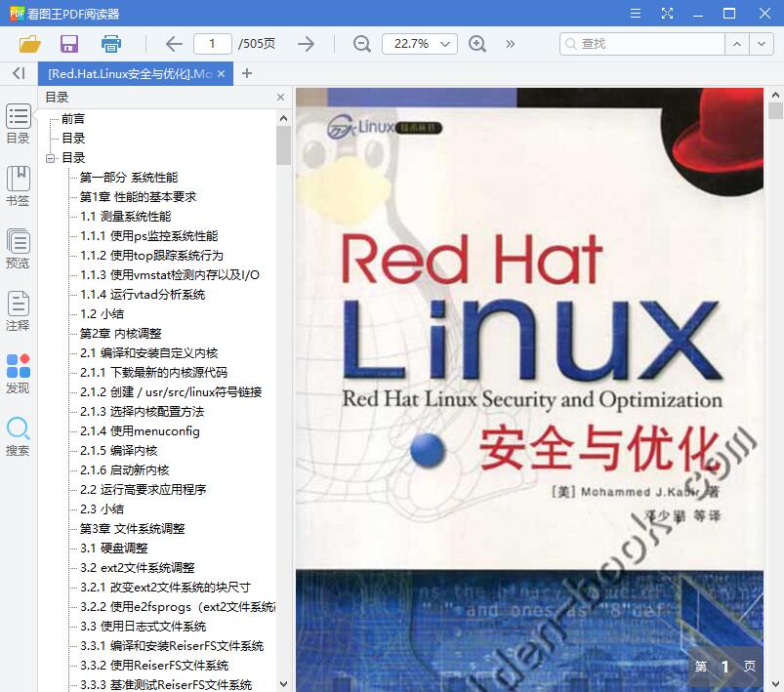Image resolution: width=784 pixels, height=692 pixels.
Task: Jump to 第一部分 系统性能
Action: 129,177
